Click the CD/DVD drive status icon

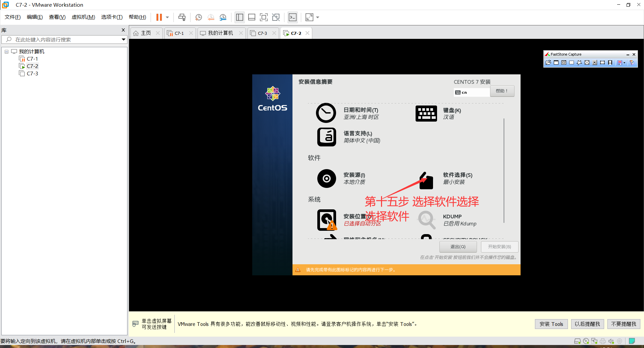586,341
